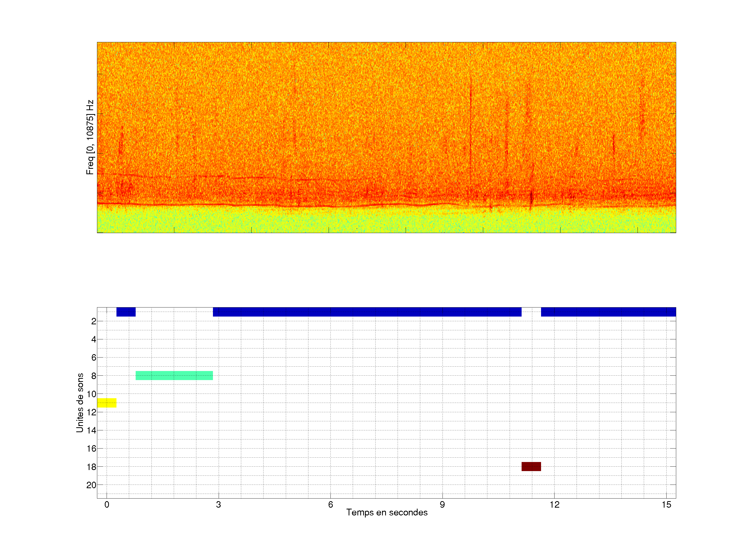This screenshot has width=747, height=560.
Task: Click the long blue bar spanning 3-11 seconds
Action: tap(367, 312)
